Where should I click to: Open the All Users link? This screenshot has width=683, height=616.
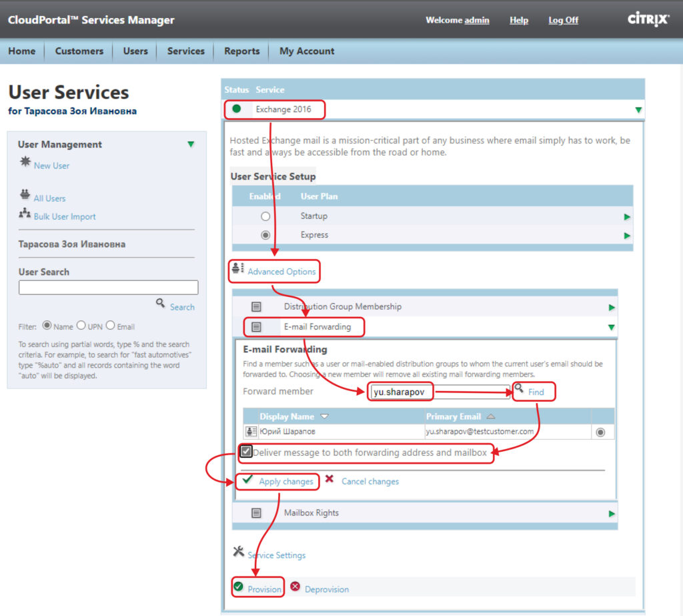[49, 198]
